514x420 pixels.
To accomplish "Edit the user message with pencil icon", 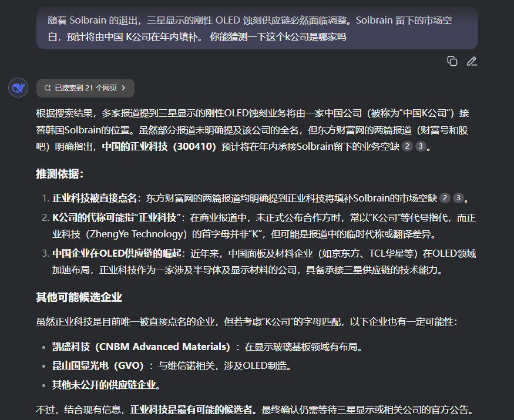I will (x=472, y=61).
